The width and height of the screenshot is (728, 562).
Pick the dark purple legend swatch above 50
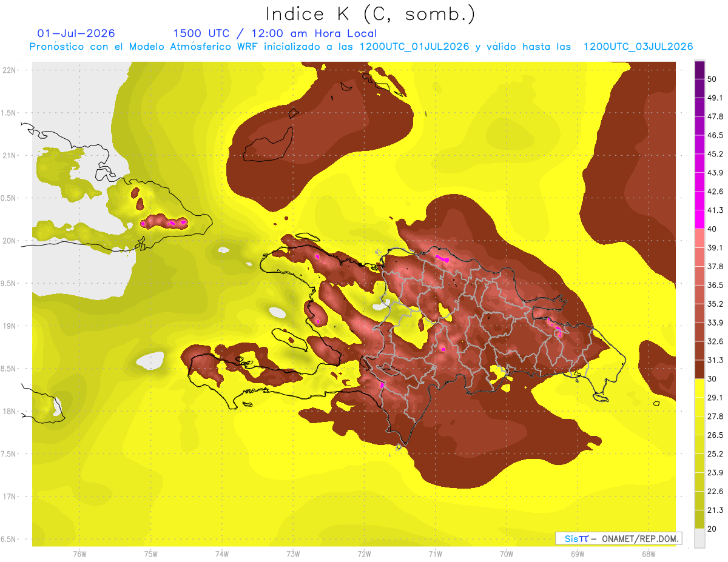[699, 70]
